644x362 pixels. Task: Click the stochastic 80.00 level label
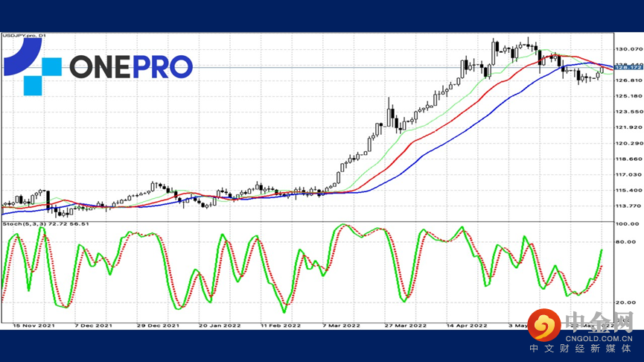(627, 241)
